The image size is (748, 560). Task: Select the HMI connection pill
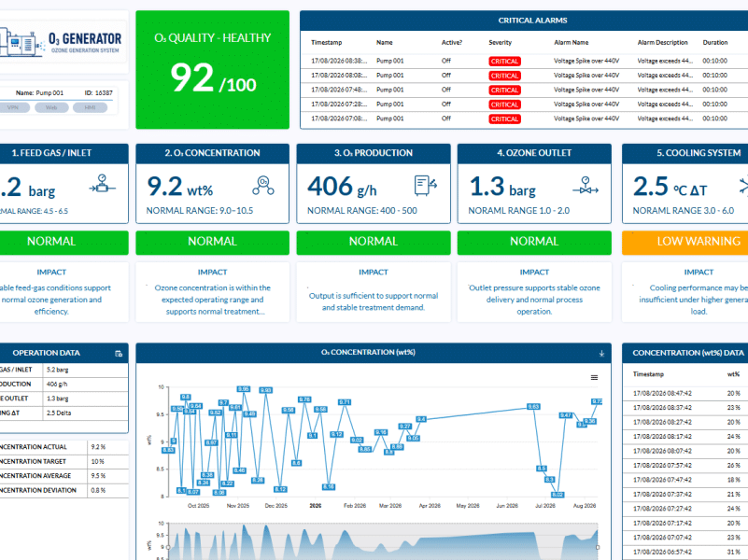click(x=91, y=107)
